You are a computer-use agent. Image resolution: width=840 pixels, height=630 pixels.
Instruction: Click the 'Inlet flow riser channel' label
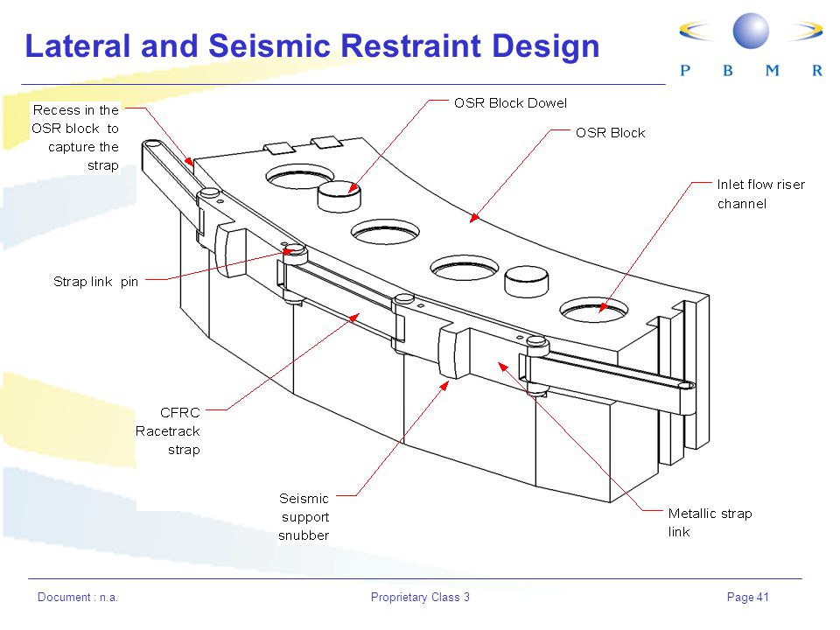coord(760,194)
